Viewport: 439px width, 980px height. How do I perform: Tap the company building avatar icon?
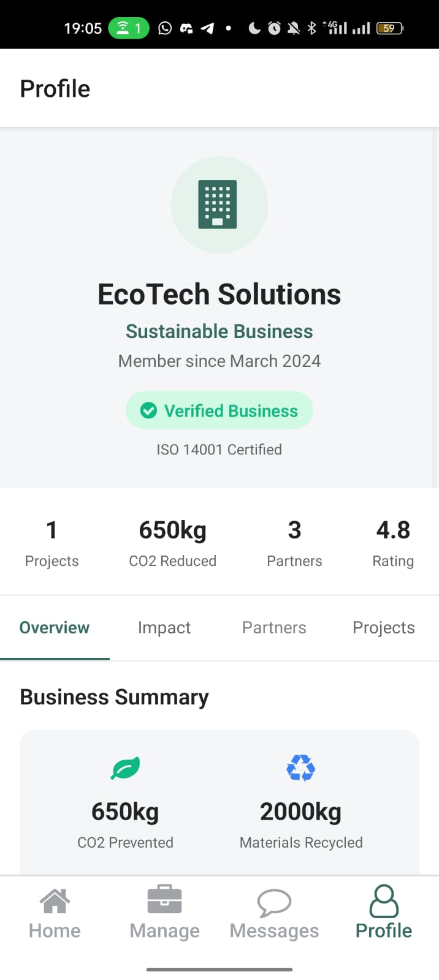[219, 205]
